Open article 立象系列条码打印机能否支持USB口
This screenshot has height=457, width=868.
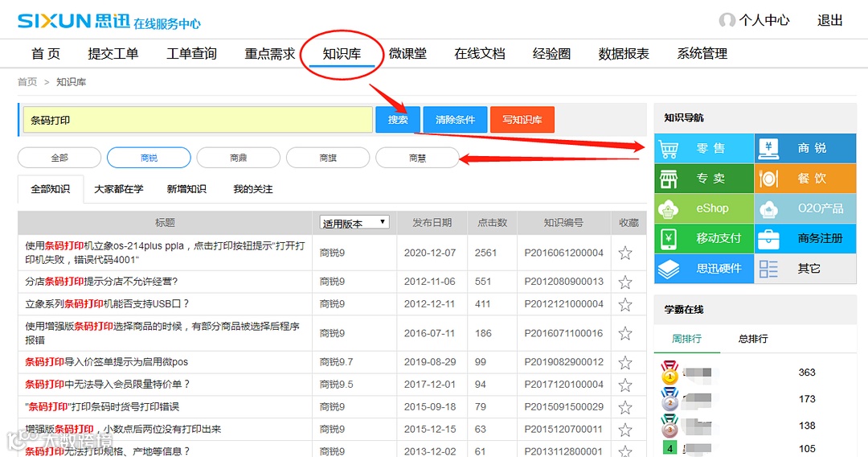click(108, 304)
